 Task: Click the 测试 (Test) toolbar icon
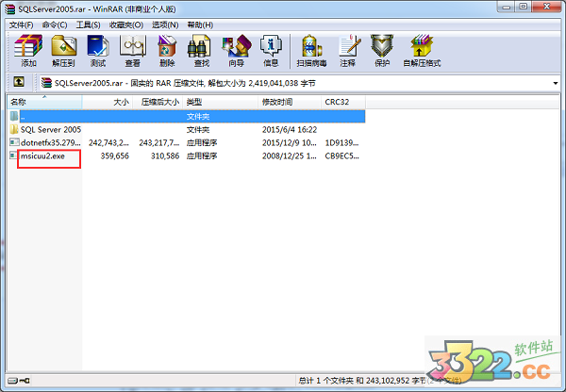pyautogui.click(x=98, y=46)
